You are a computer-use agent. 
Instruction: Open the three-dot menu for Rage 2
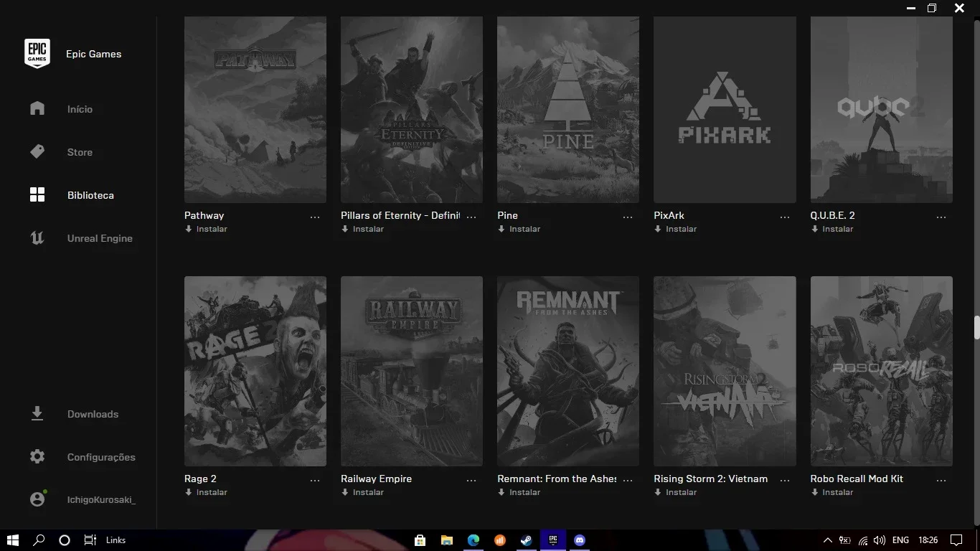point(315,480)
